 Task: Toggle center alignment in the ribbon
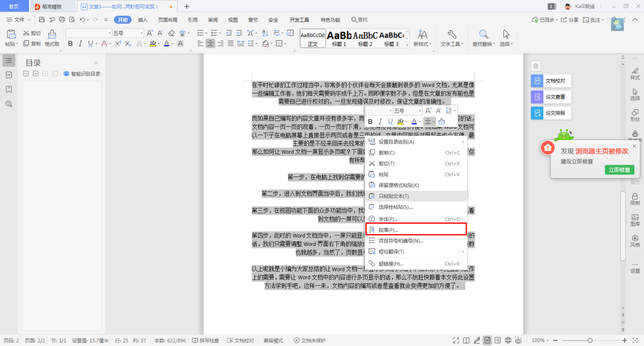coord(210,43)
